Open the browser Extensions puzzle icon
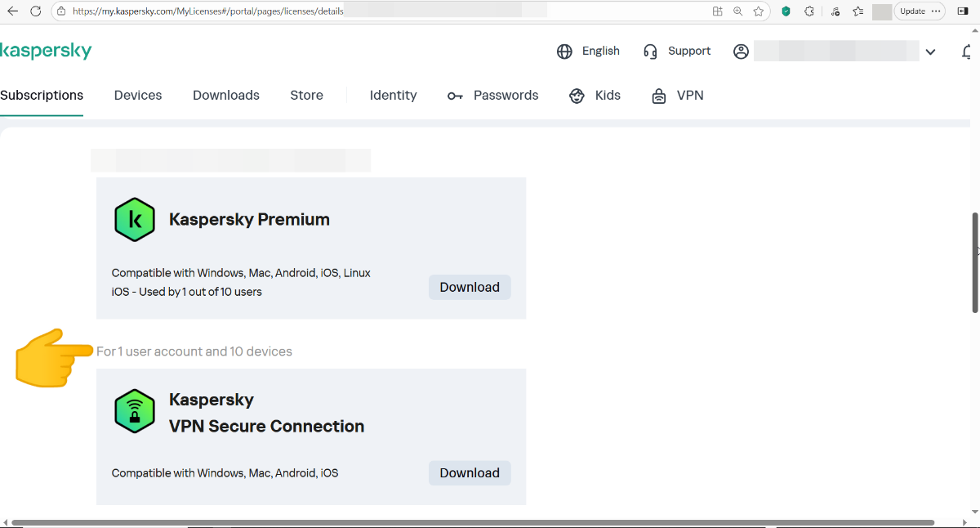 point(809,11)
